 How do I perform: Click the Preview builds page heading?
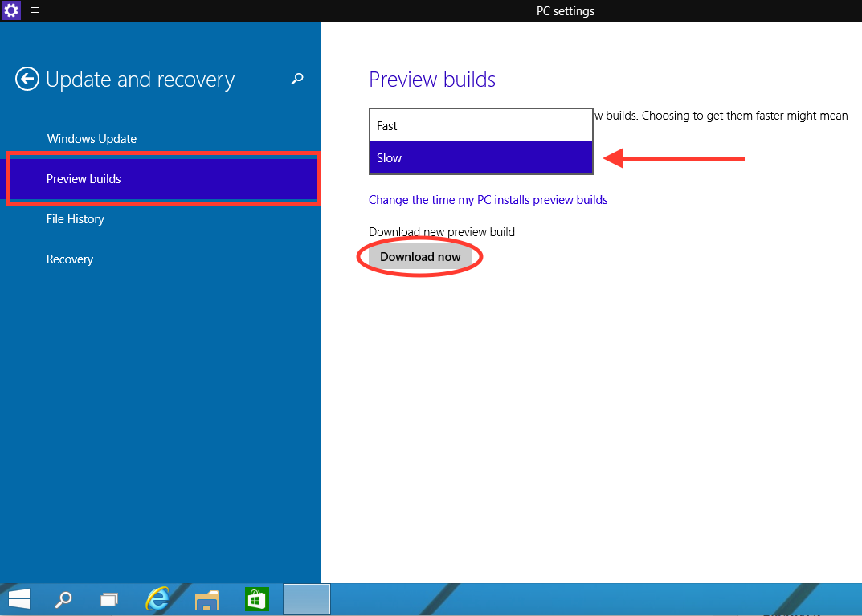coord(432,80)
